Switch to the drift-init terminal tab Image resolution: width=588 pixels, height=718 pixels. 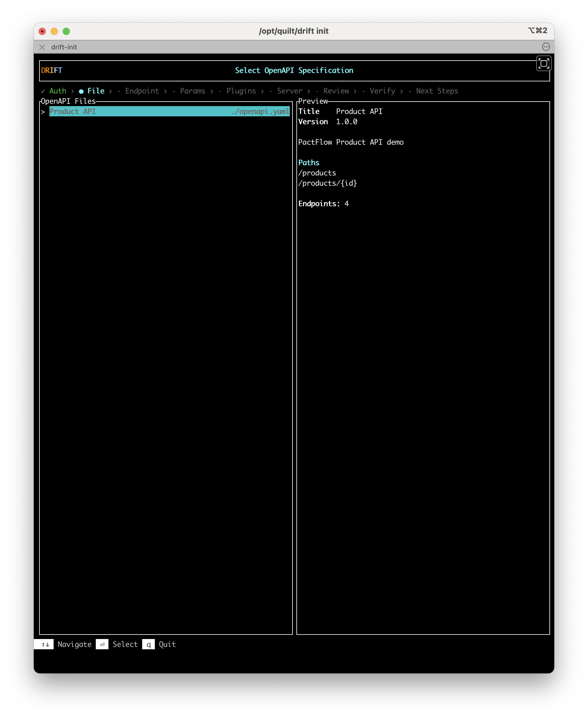click(65, 47)
